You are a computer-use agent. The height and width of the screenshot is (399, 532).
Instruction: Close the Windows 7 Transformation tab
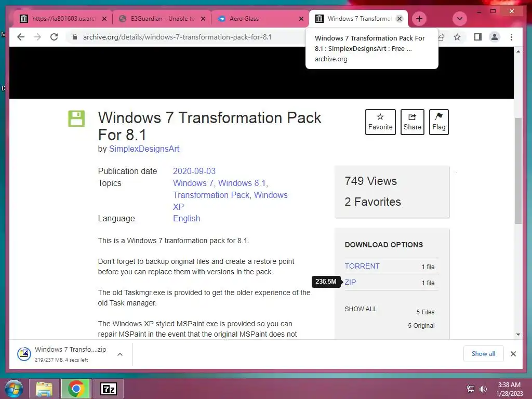tap(400, 19)
